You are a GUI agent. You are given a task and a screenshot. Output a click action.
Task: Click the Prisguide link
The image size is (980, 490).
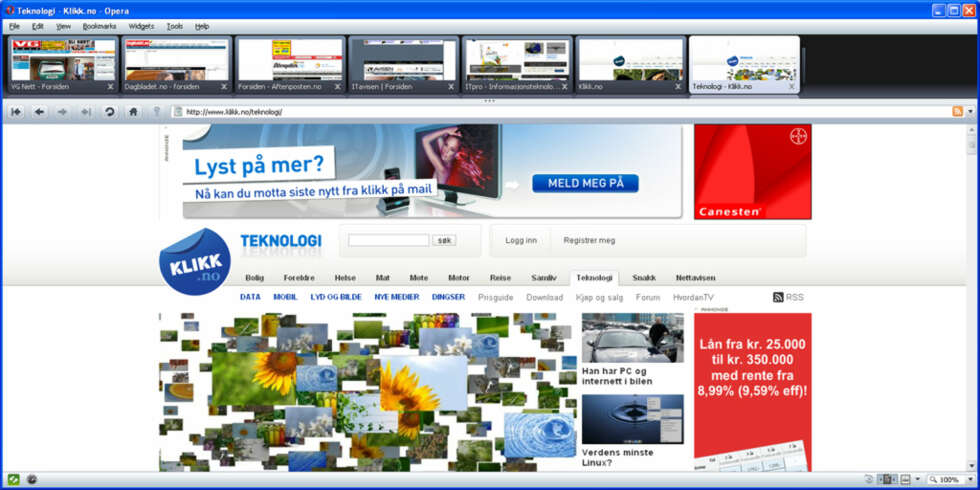click(496, 298)
